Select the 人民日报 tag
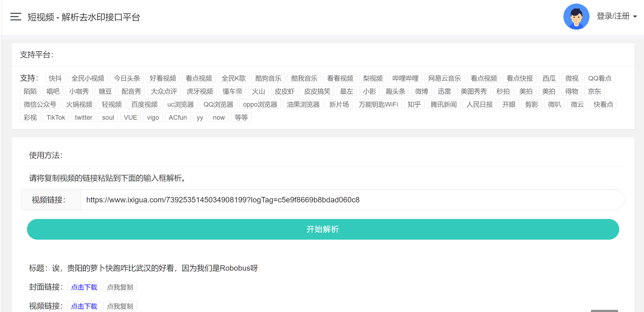This screenshot has height=312, width=644. point(480,104)
